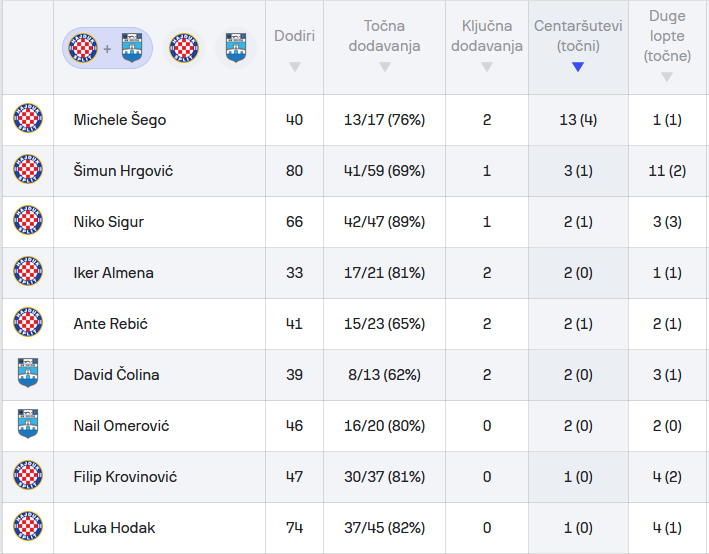Click Osijek crest beside Nail Omerović
This screenshot has height=554, width=709.
27,426
